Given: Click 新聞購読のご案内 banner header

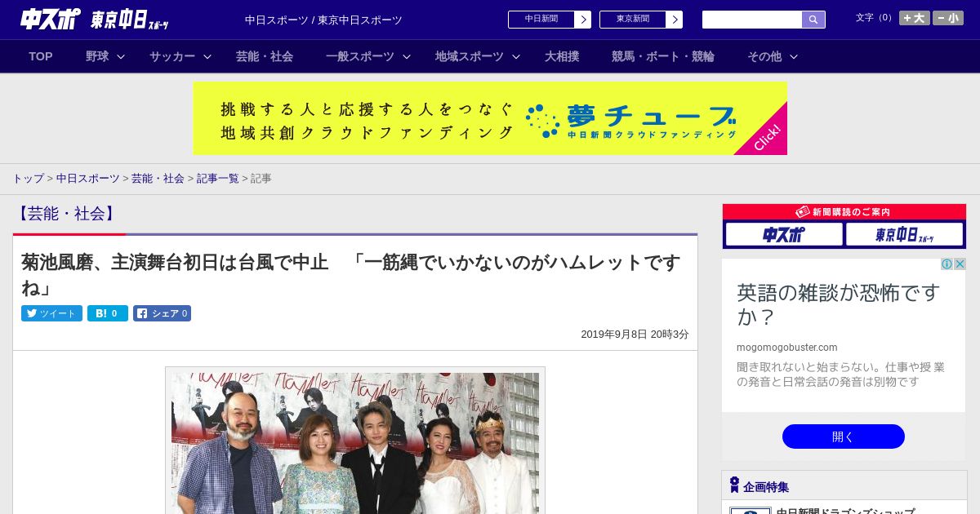Looking at the screenshot, I should click(x=844, y=212).
